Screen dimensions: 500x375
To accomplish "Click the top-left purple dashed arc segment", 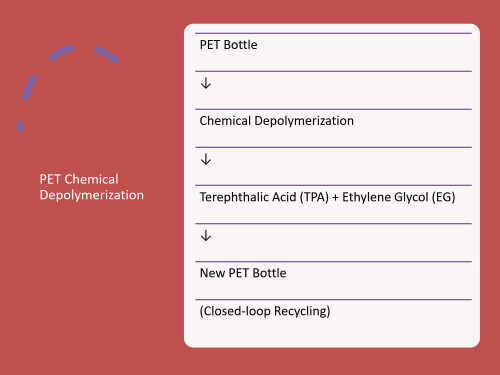I will [62, 53].
